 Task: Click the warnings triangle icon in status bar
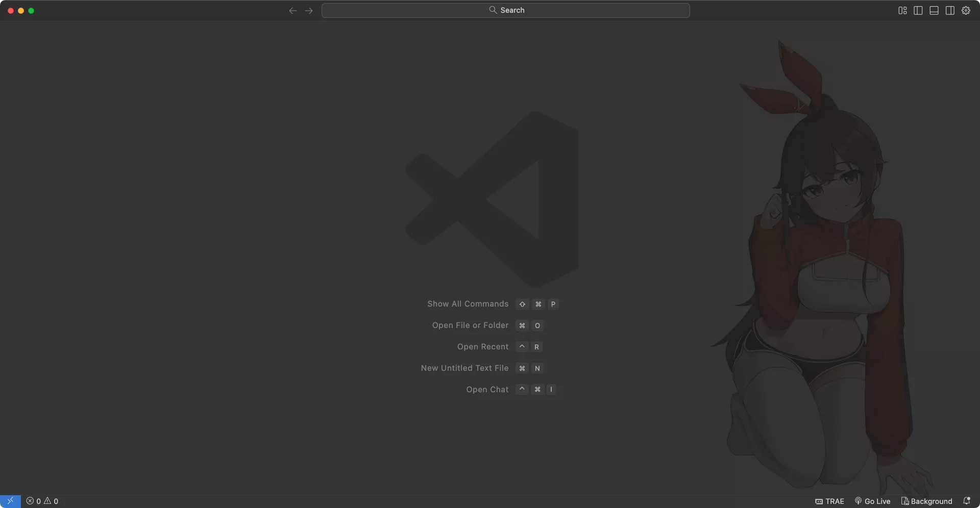point(47,501)
